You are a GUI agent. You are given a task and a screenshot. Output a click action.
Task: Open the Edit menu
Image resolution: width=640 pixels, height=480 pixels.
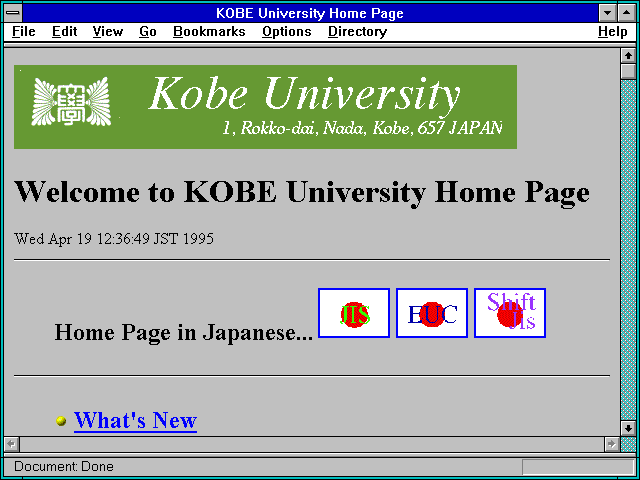(64, 32)
